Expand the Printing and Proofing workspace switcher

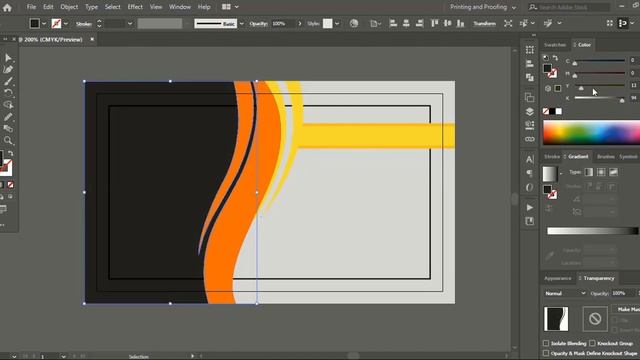pos(483,7)
